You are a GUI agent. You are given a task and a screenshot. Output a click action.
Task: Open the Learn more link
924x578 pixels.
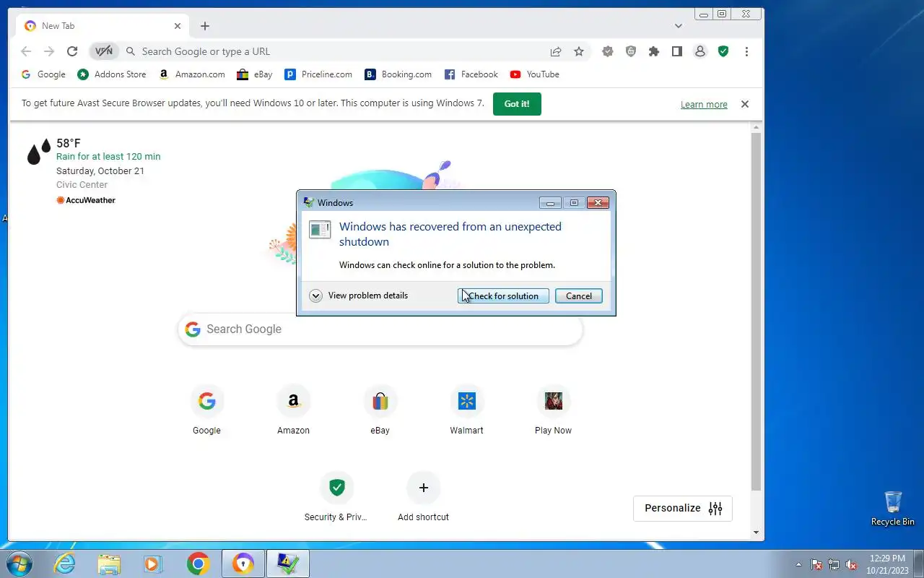point(704,105)
